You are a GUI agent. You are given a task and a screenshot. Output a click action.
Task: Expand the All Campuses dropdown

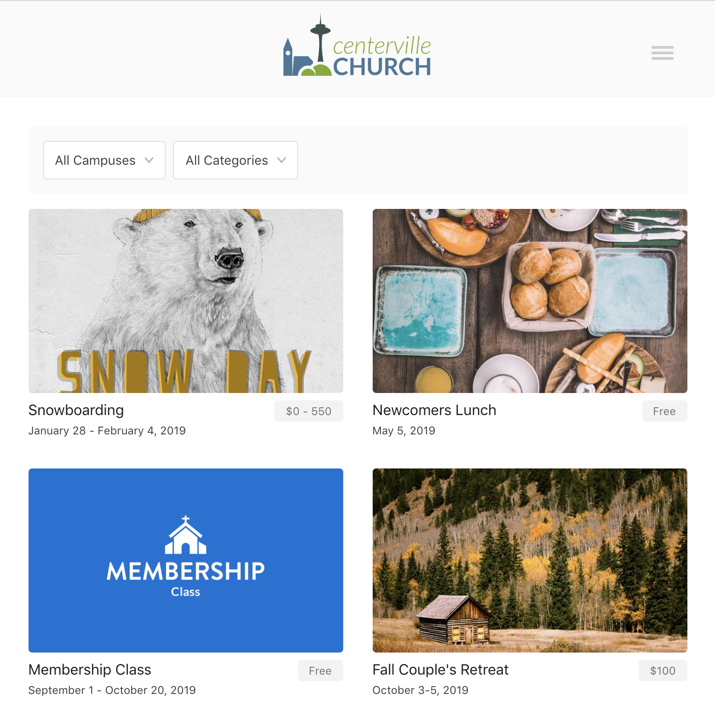(104, 160)
